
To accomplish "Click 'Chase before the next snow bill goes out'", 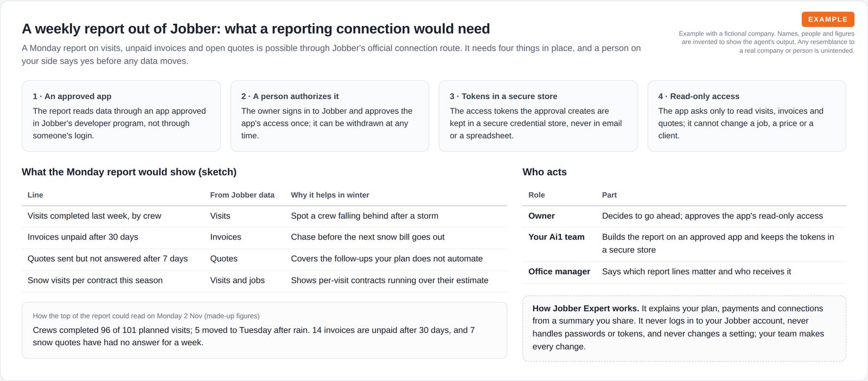I will 368,237.
